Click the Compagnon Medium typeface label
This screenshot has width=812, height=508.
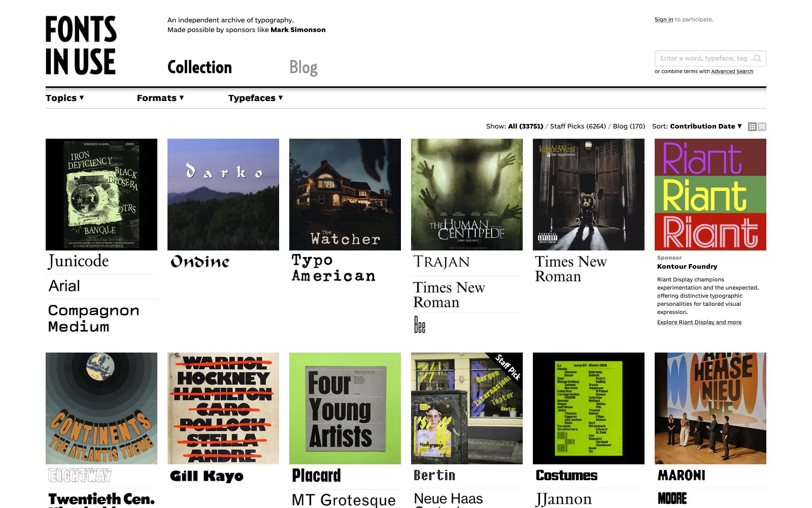93,319
